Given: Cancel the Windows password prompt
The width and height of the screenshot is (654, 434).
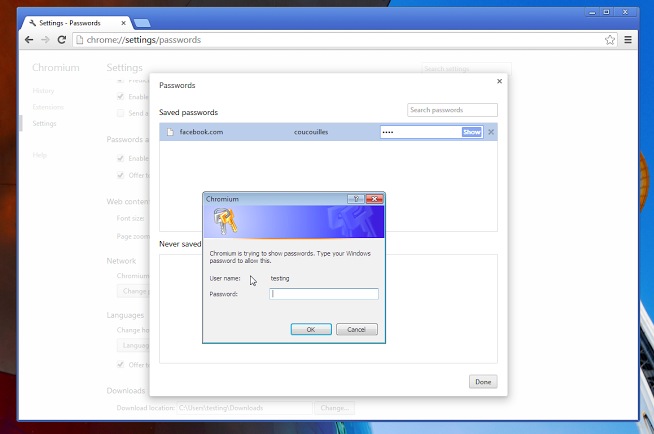Looking at the screenshot, I should click(x=356, y=329).
